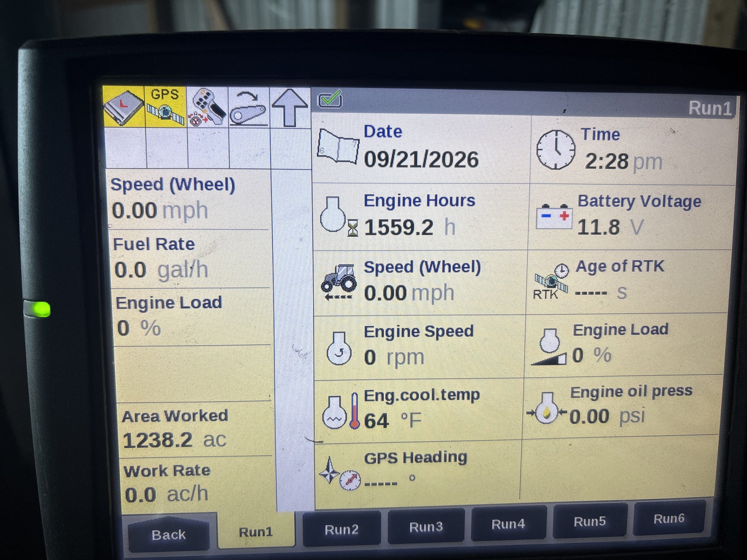Tap the RTK satellite clock icon
Image resolution: width=747 pixels, height=560 pixels.
coord(551,281)
